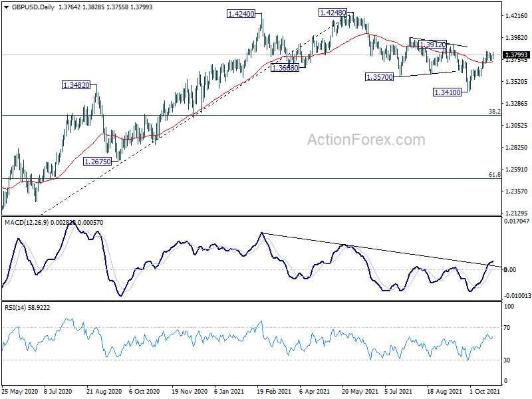The width and height of the screenshot is (532, 399).
Task: Click the 19 Feb 2021 date marker
Action: [274, 391]
